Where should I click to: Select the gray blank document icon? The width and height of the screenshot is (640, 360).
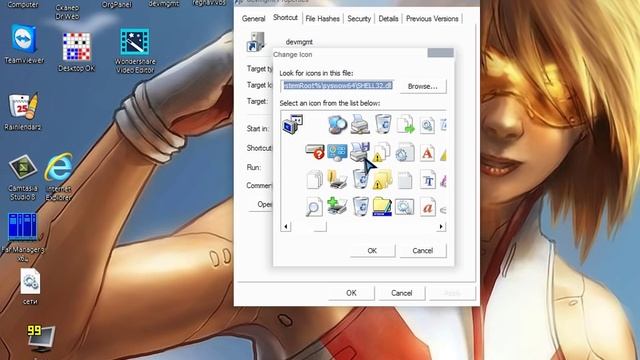(405, 180)
